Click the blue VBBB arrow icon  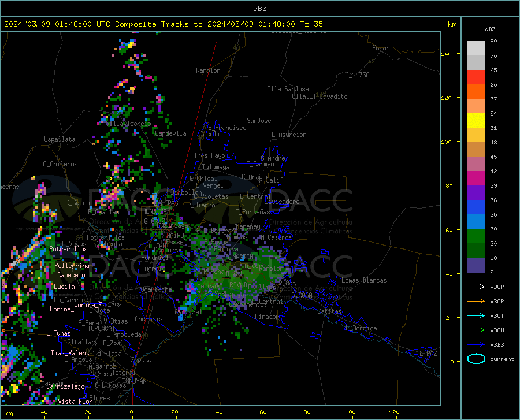tap(476, 345)
